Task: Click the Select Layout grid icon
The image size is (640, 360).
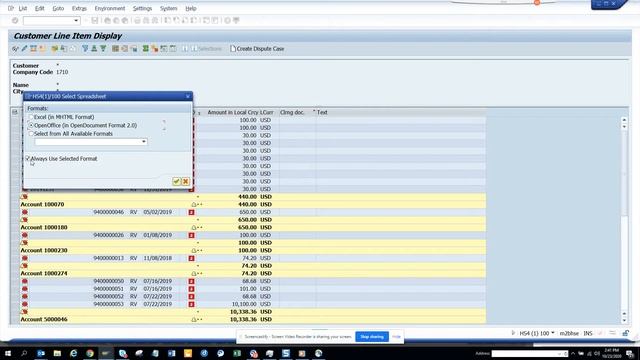Action: [116, 49]
